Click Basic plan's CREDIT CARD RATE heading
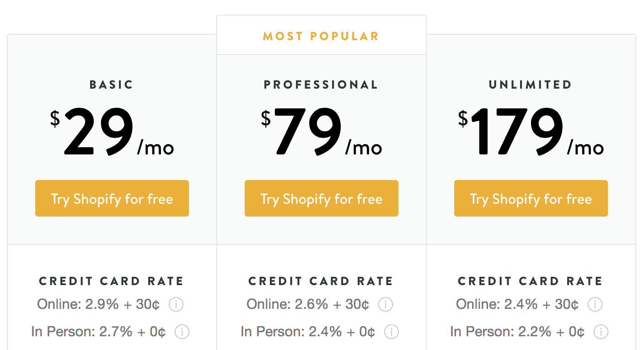Screen dimensions: 644x350 point(112,281)
